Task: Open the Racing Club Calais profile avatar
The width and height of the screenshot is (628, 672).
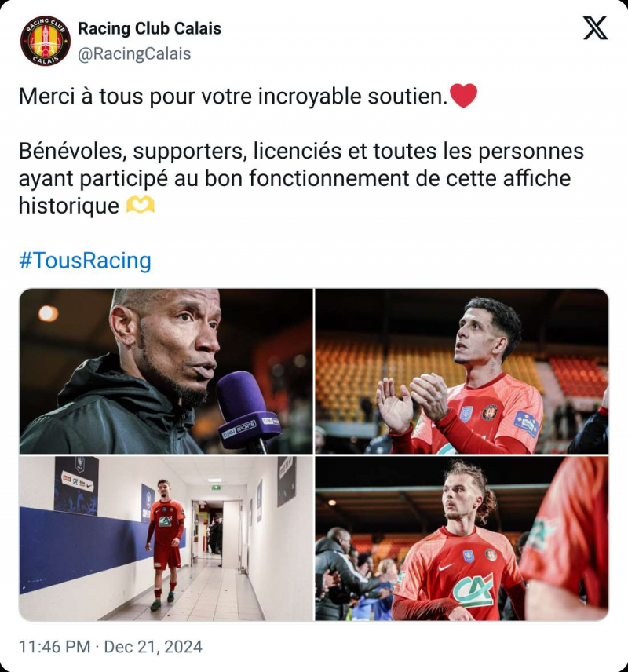Action: tap(46, 41)
